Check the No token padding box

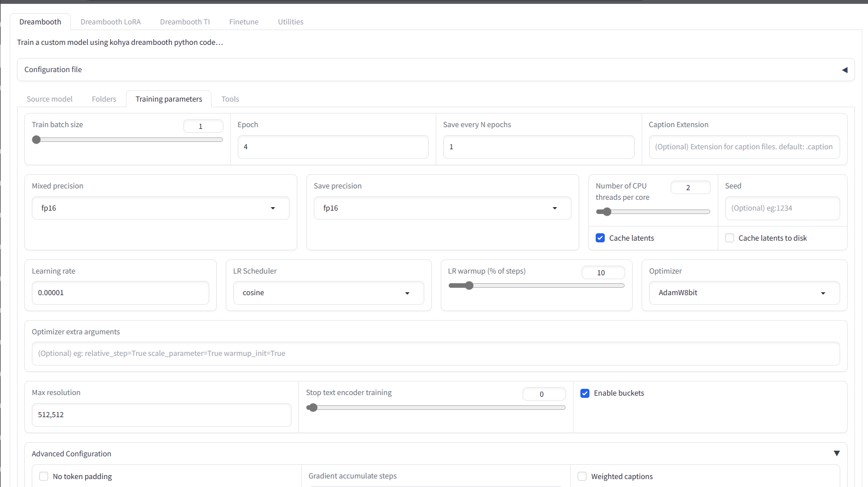point(44,476)
